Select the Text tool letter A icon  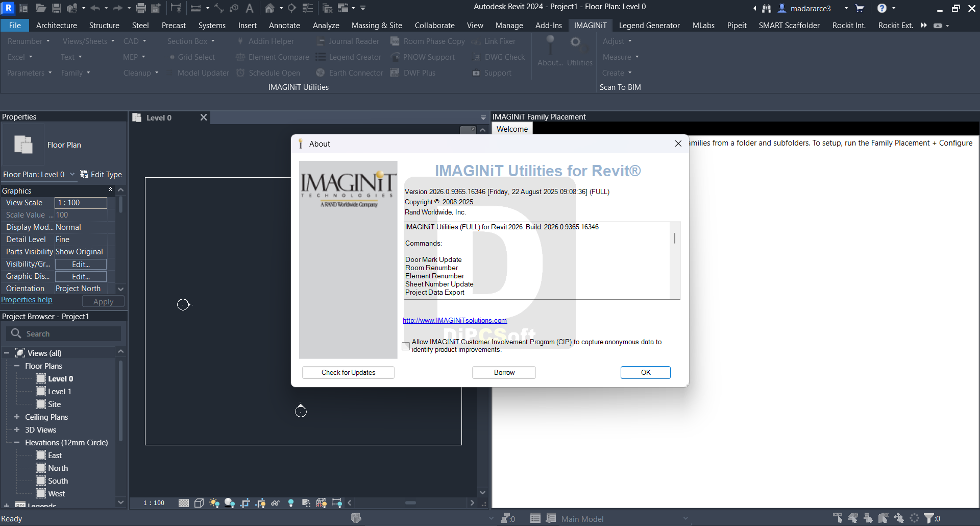click(250, 8)
